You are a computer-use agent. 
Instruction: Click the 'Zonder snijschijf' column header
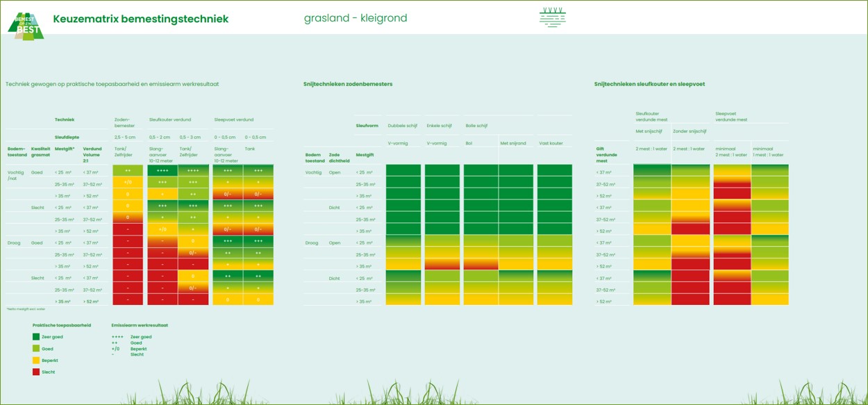690,131
